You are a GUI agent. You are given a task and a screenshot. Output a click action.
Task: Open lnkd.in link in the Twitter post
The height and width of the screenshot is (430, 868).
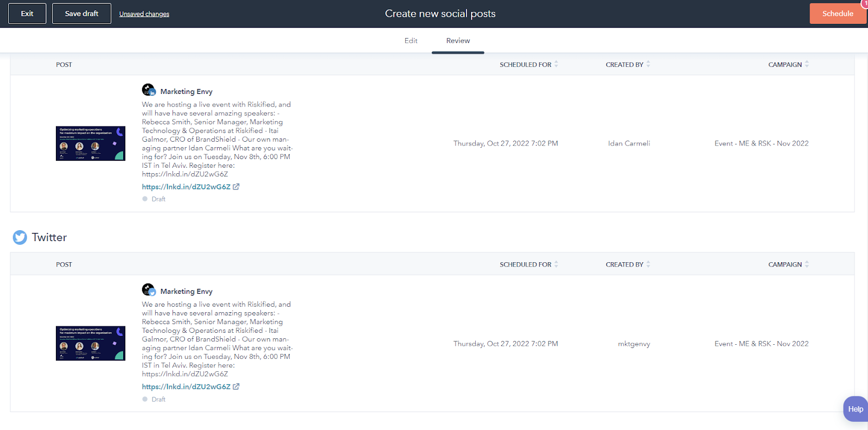click(x=186, y=387)
